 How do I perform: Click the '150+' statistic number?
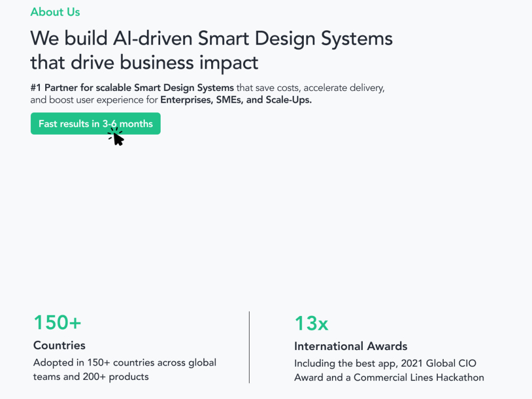click(57, 322)
